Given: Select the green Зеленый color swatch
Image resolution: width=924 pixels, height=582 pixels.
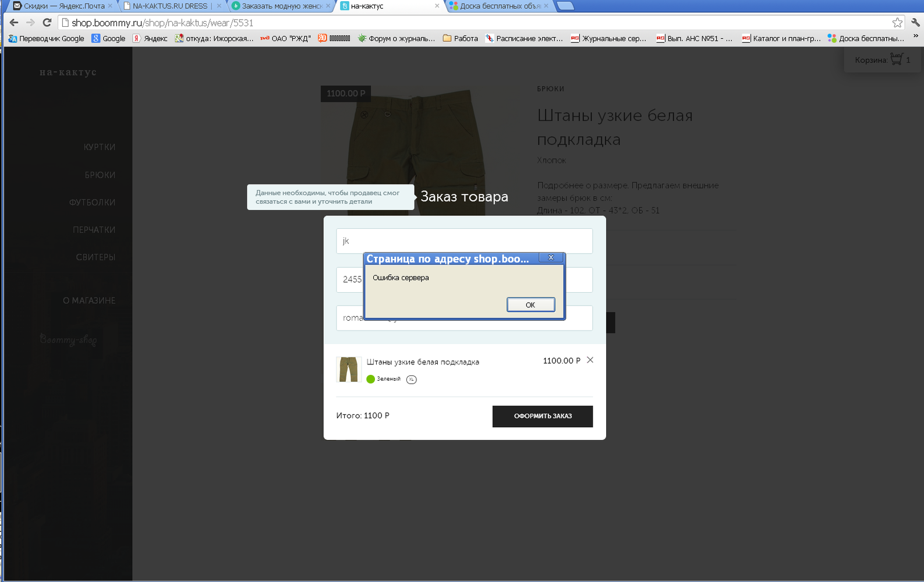Looking at the screenshot, I should click(x=370, y=379).
